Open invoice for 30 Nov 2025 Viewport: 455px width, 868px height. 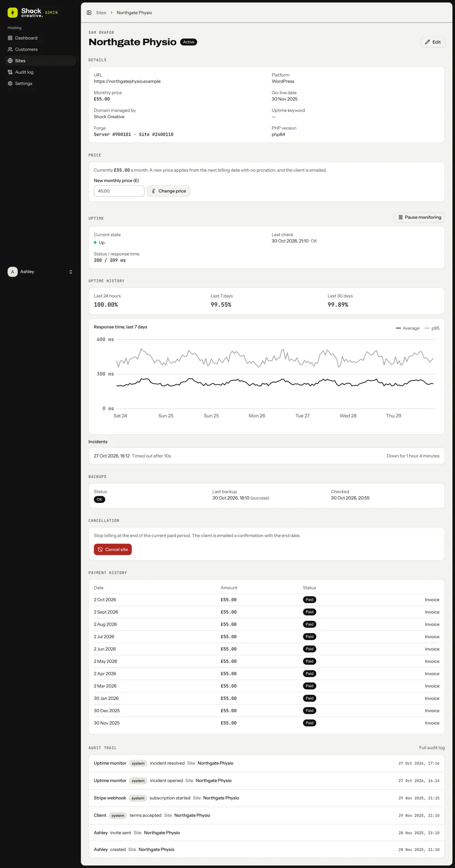[x=432, y=723]
